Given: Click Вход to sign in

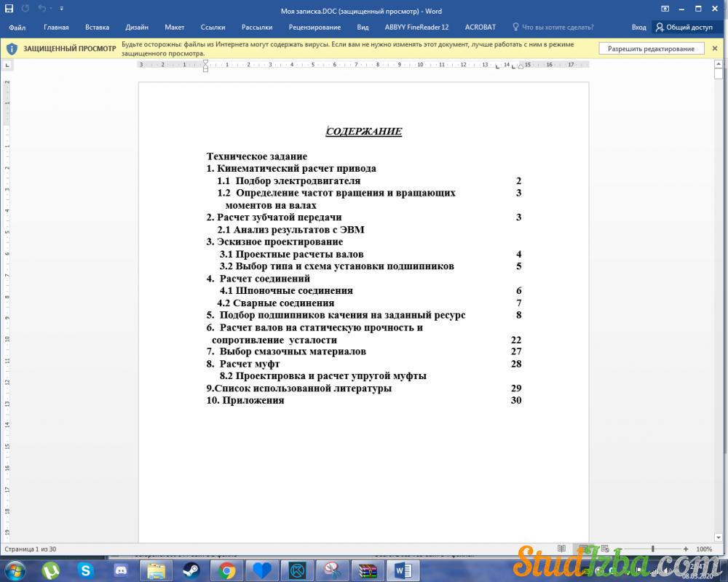Looking at the screenshot, I should click(x=638, y=28).
